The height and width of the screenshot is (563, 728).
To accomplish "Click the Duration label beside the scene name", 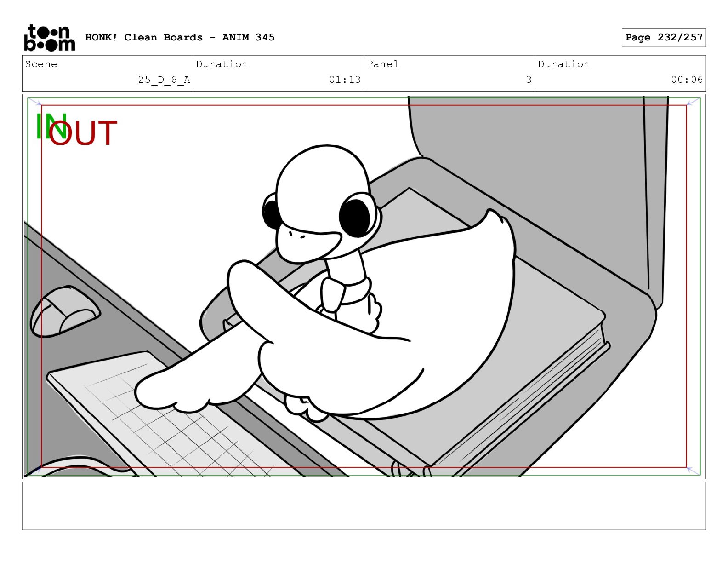I will (x=222, y=64).
